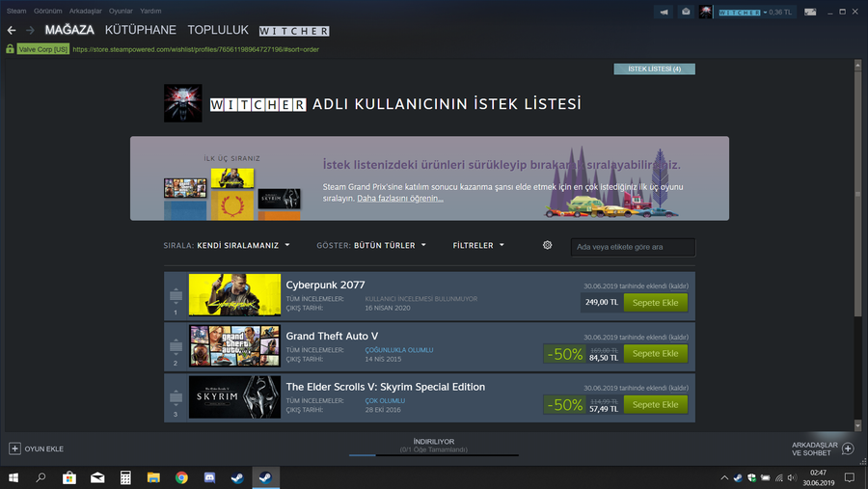
Task: Open the announcements megaphone icon
Action: [x=664, y=12]
